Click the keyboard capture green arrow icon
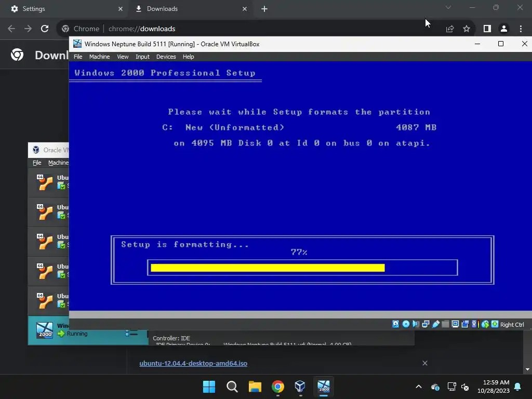 (x=495, y=324)
